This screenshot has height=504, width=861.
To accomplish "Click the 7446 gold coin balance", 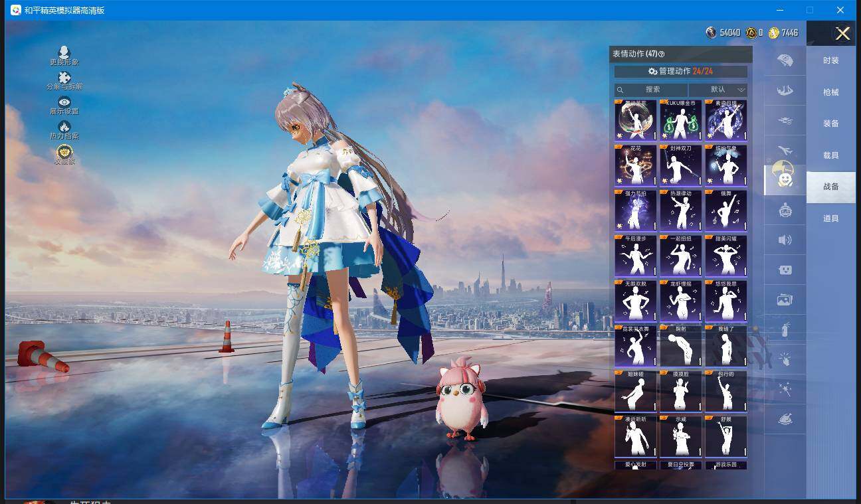I will 790,33.
